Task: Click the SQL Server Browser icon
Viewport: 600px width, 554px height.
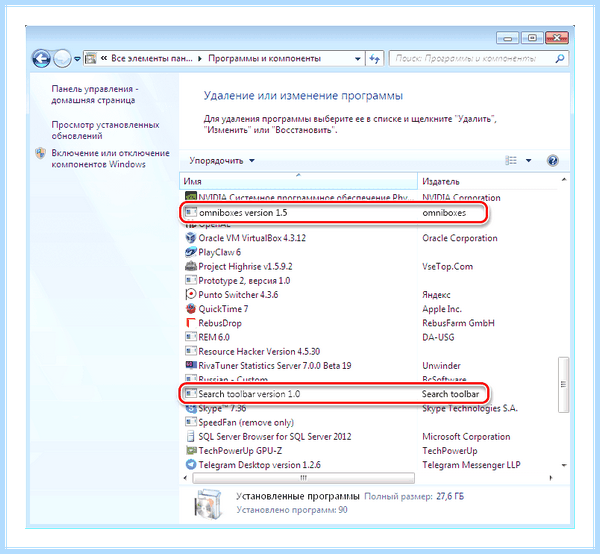Action: pyautogui.click(x=191, y=436)
